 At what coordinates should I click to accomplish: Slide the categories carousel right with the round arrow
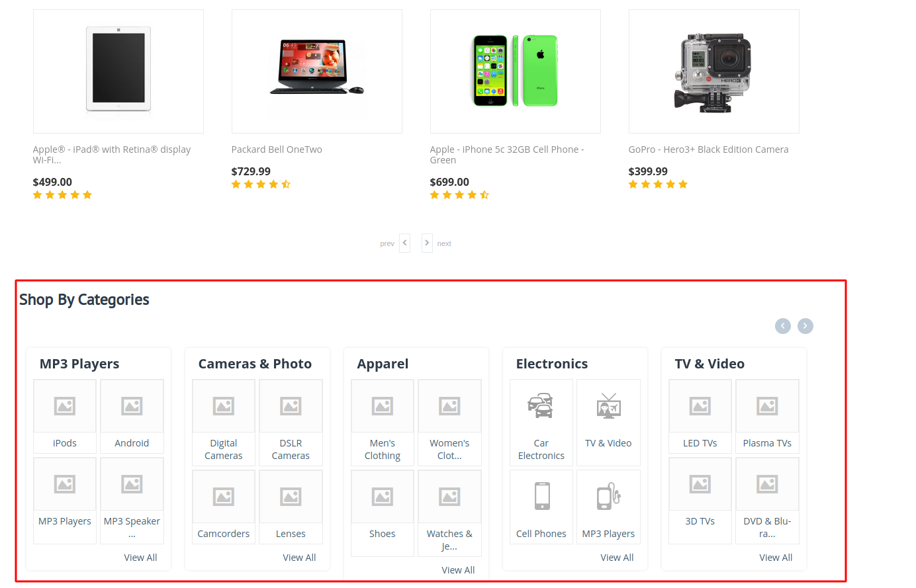point(805,326)
